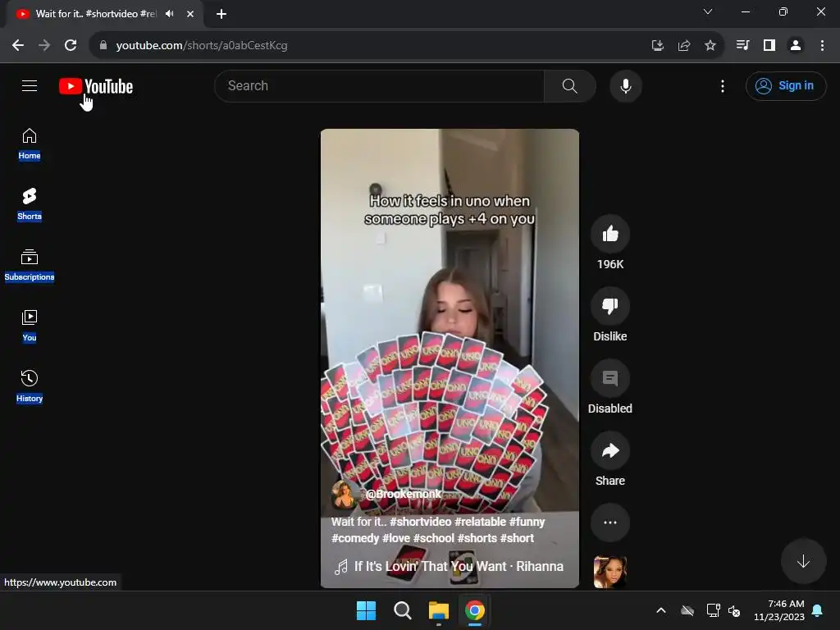Click the Sign in button
This screenshot has height=630, width=840.
(x=786, y=85)
